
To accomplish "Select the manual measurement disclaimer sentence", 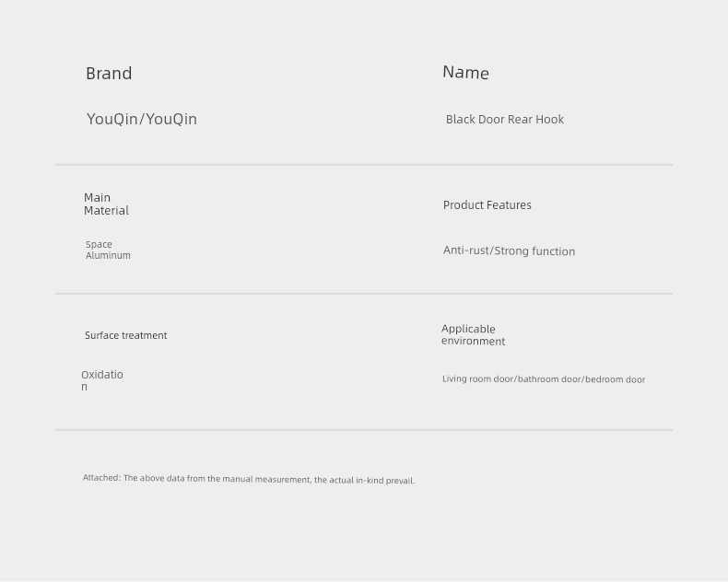I will click(269, 480).
